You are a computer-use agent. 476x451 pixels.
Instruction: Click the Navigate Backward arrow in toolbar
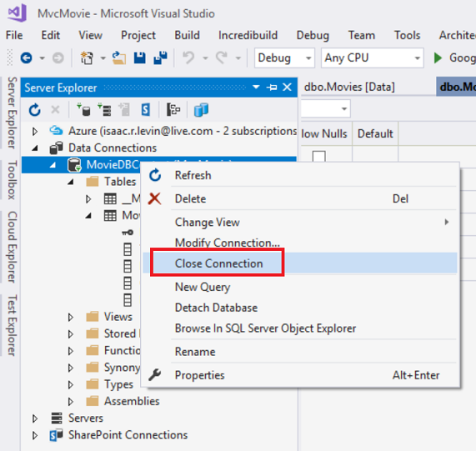pos(26,58)
